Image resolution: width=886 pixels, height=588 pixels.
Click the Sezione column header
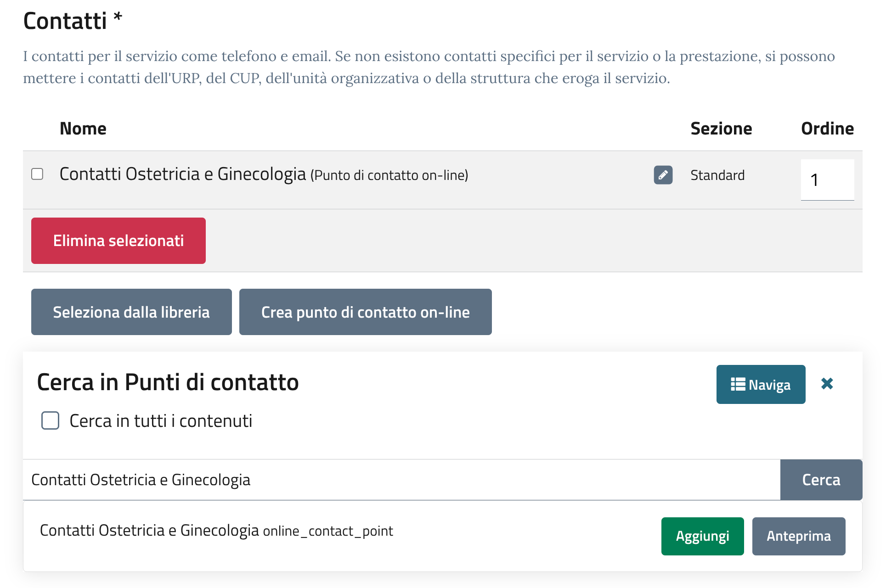tap(721, 129)
